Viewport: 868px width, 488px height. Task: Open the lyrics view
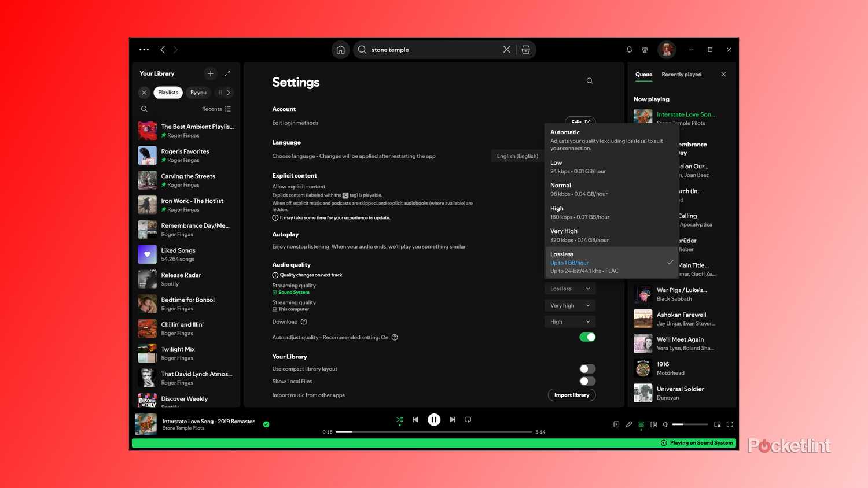[x=629, y=424]
